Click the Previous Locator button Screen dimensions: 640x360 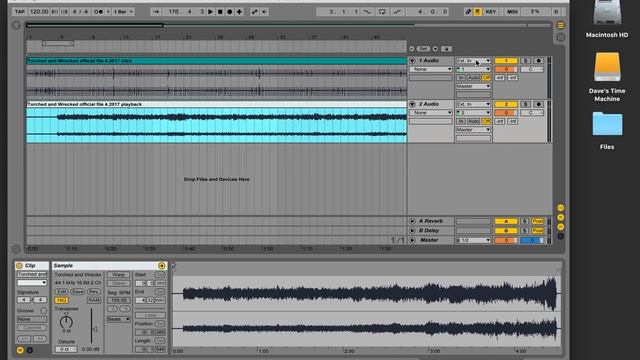pos(411,49)
